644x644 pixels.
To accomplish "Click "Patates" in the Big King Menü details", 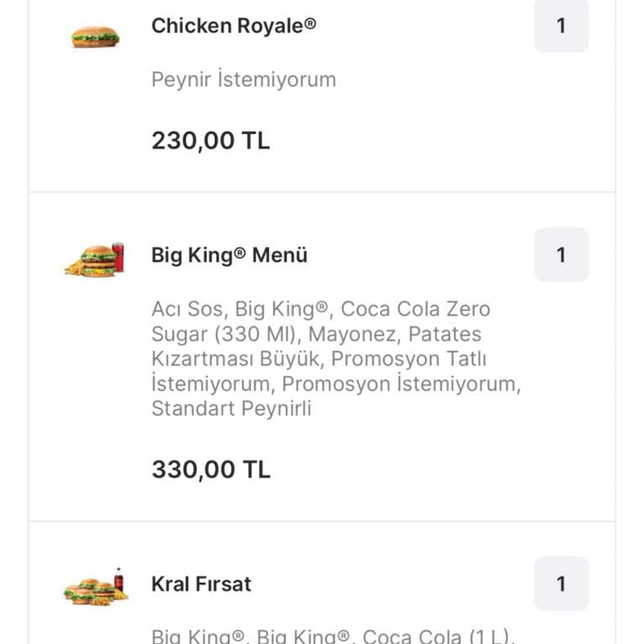I will 445,335.
